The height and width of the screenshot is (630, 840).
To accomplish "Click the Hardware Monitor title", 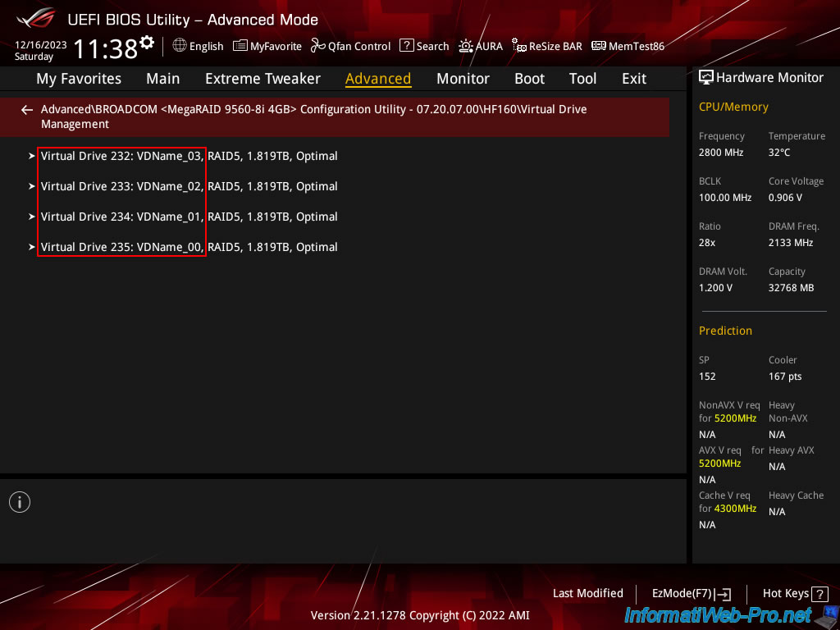I will click(x=769, y=78).
